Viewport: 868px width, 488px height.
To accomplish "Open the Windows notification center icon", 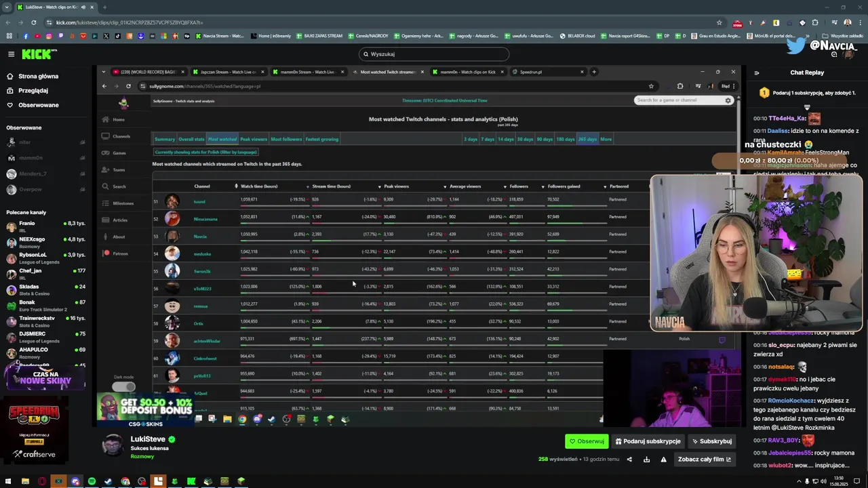I will pos(857,481).
